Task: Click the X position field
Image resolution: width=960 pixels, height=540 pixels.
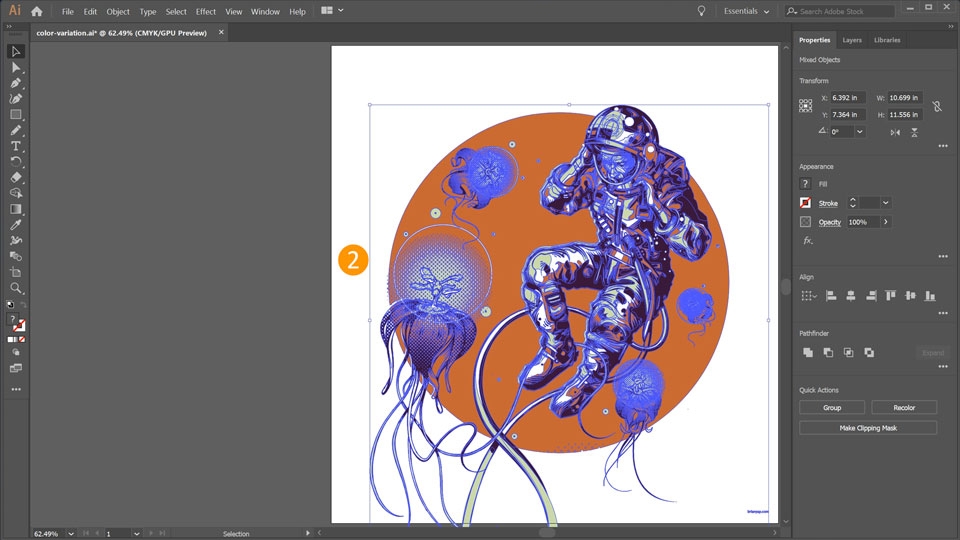Action: 848,98
